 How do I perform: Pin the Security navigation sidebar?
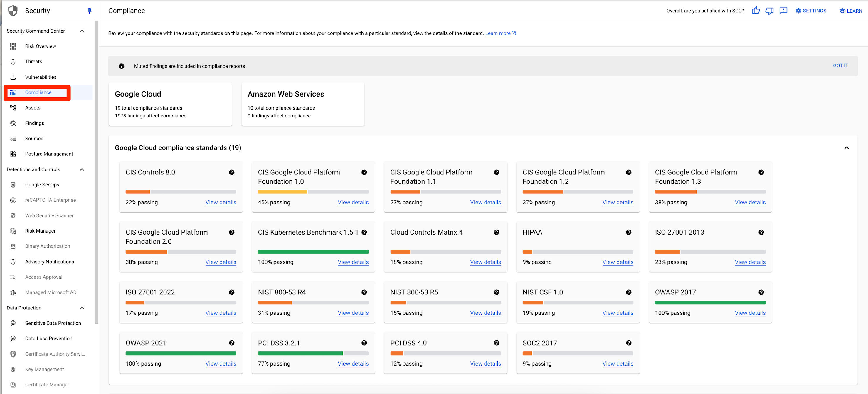coord(89,11)
